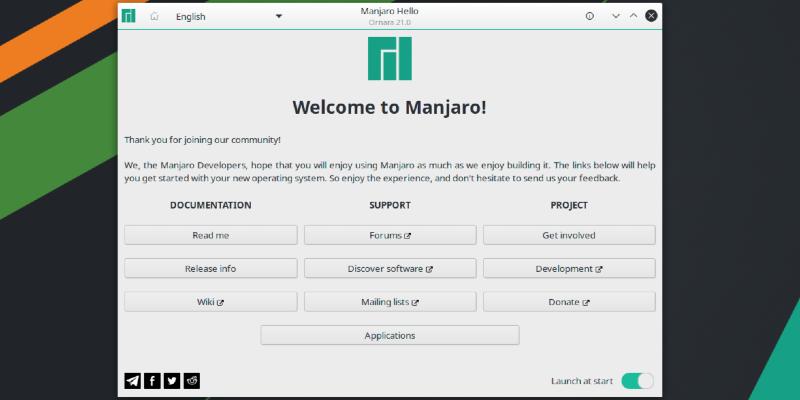
Task: Open the Facebook page icon
Action: pos(152,380)
